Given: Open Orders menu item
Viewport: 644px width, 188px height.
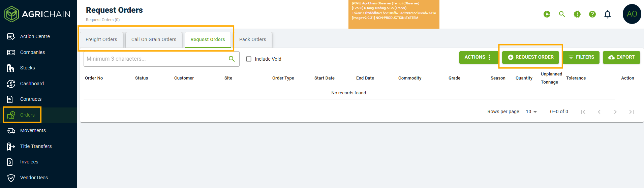Looking at the screenshot, I should tap(38, 115).
